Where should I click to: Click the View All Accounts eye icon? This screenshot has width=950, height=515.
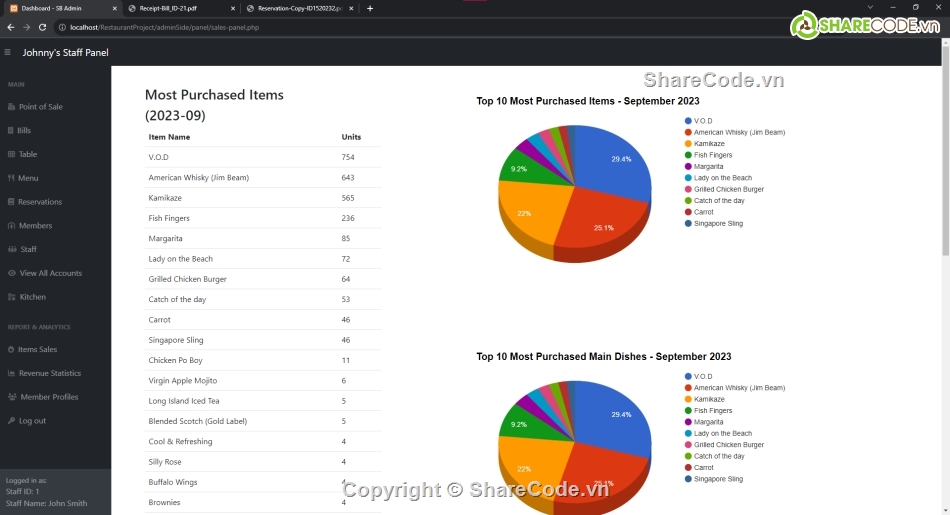(x=11, y=273)
